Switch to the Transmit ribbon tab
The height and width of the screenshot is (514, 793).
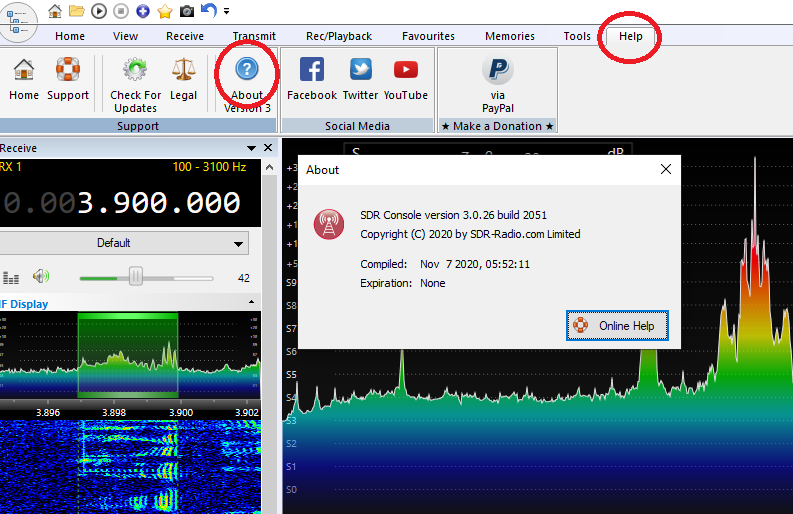(254, 36)
